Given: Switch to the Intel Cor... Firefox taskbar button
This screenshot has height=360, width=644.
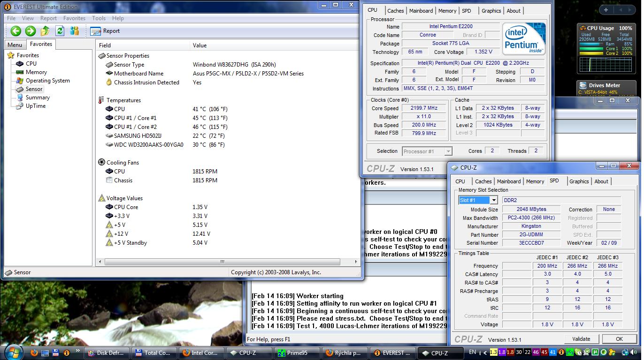Looking at the screenshot, I should tap(202, 353).
